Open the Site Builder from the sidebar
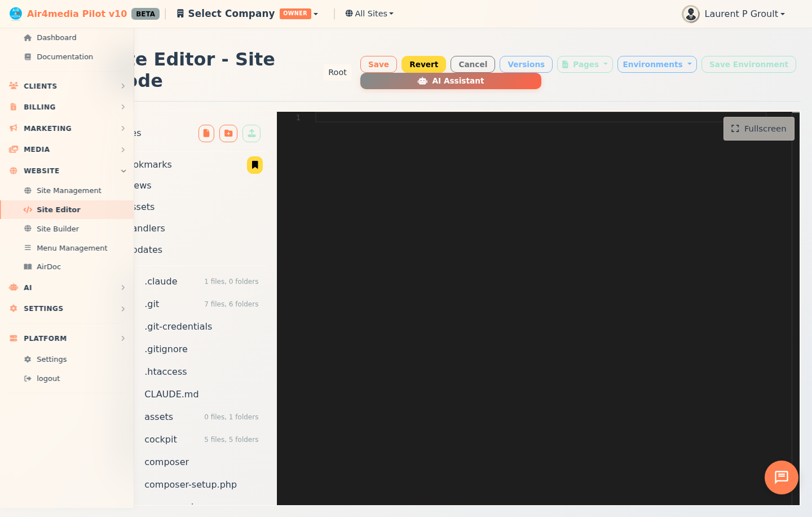The image size is (812, 517). click(57, 229)
